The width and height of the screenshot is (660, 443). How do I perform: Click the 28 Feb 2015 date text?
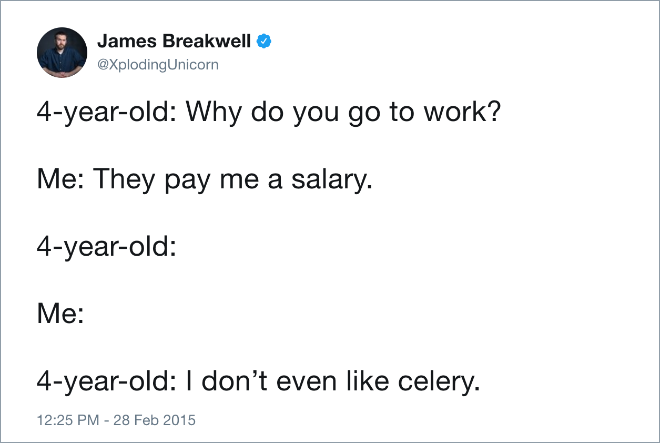tap(154, 420)
